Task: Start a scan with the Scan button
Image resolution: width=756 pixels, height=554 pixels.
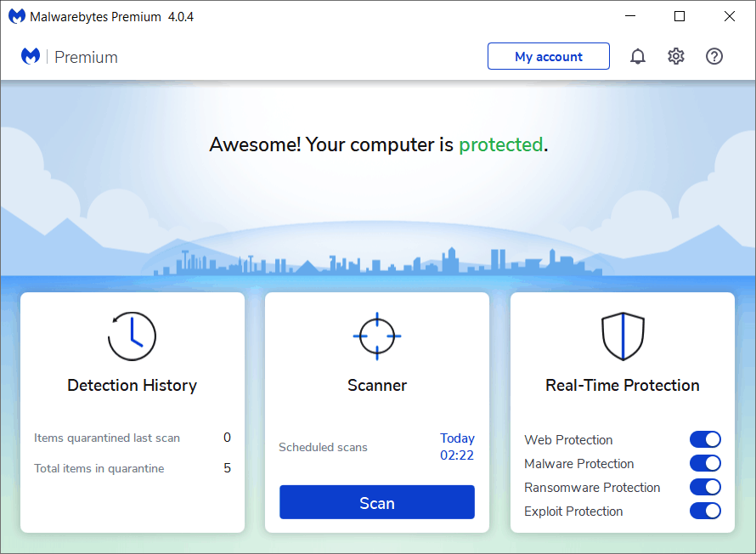Action: click(377, 502)
